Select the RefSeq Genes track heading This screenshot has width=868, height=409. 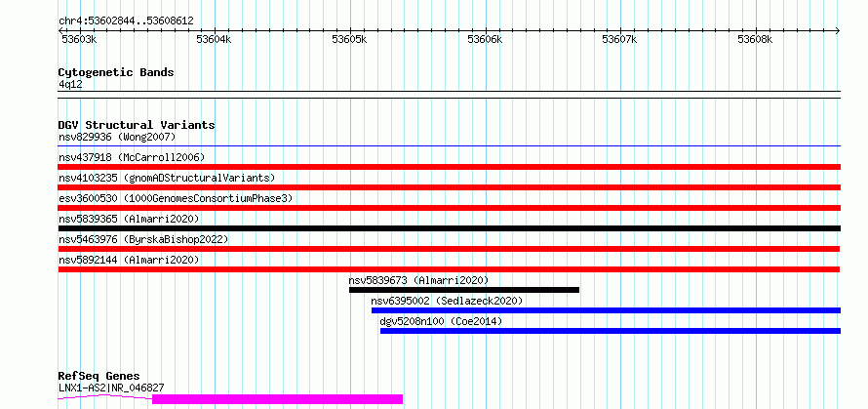click(x=99, y=377)
